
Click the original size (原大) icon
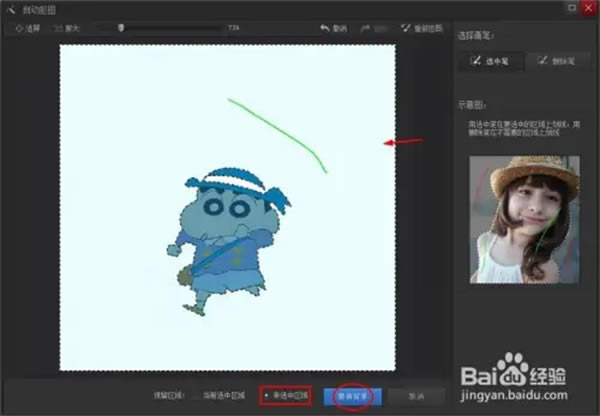click(58, 28)
